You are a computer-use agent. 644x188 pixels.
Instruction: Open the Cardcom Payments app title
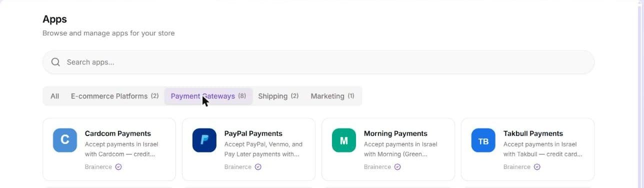pos(118,133)
